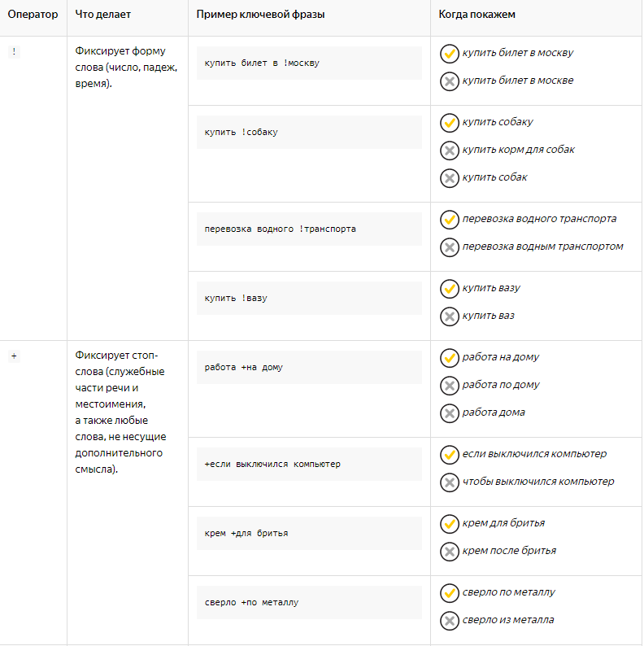Click the checkmark beside 'работа на дому'
Screen dimensions: 644x646
coord(449,358)
